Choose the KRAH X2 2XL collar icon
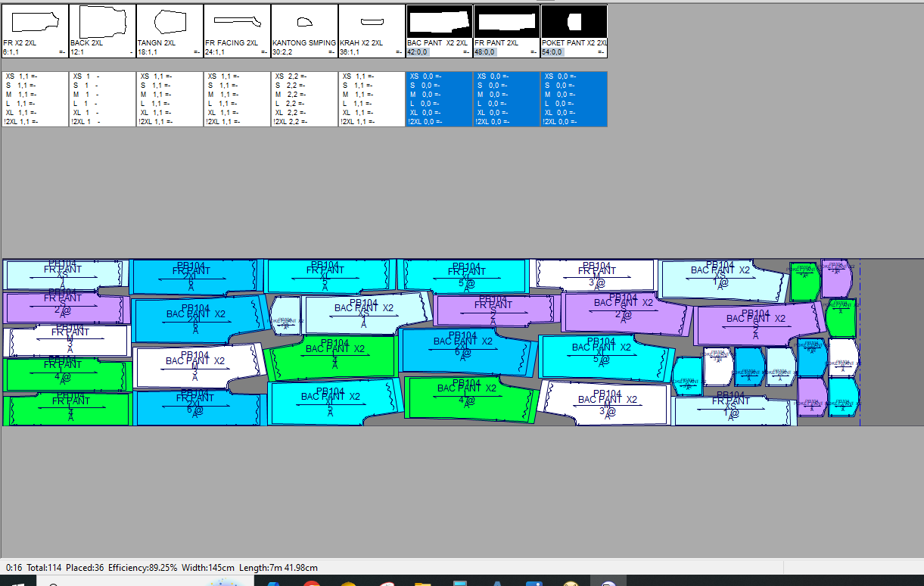 point(372,22)
